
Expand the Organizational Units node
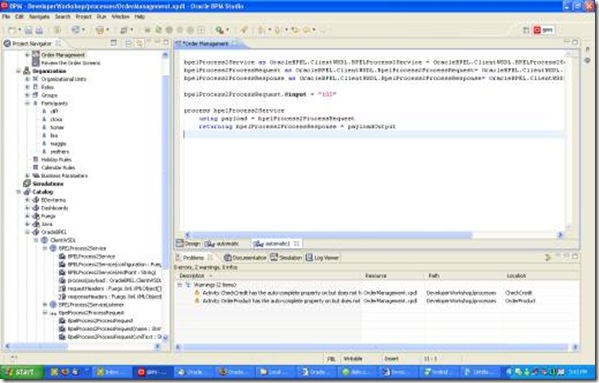pyautogui.click(x=27, y=79)
